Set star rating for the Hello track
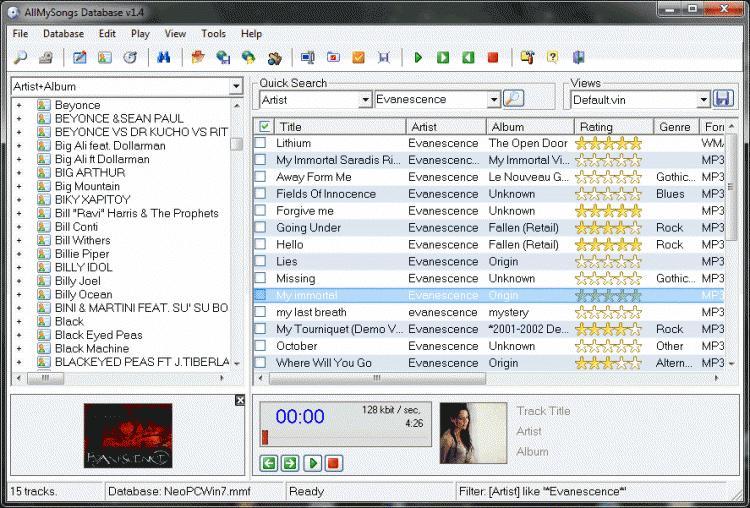This screenshot has width=750, height=508. click(608, 245)
